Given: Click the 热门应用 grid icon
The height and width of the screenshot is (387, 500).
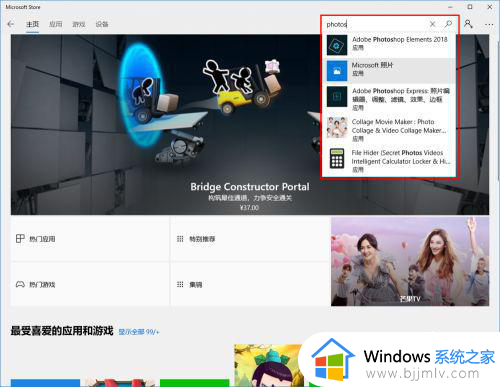Looking at the screenshot, I should (20, 239).
